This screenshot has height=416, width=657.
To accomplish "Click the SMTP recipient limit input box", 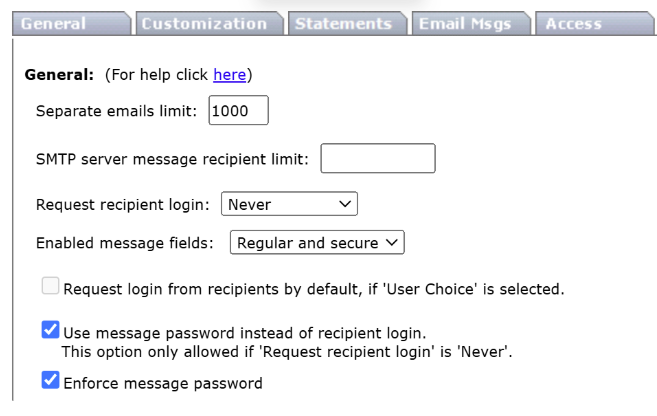I will 377,158.
